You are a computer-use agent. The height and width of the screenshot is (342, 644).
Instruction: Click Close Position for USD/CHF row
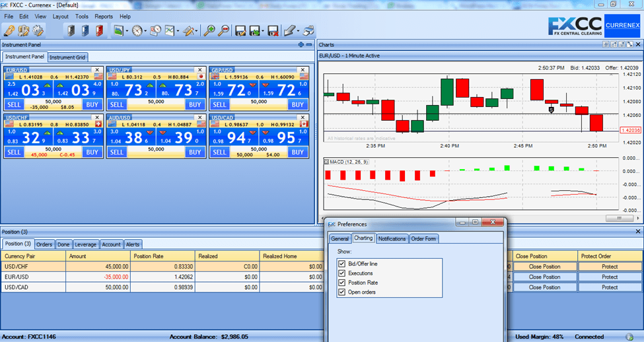545,267
